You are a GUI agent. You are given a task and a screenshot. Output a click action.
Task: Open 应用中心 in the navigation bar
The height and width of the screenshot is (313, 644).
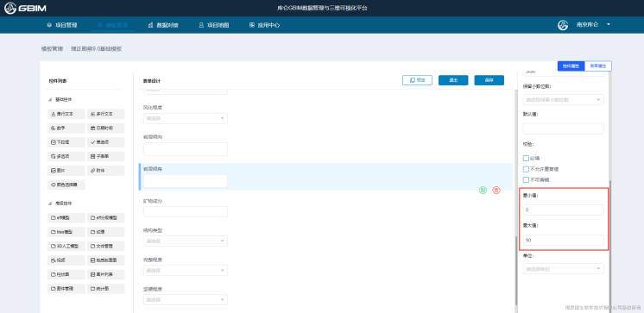point(264,25)
